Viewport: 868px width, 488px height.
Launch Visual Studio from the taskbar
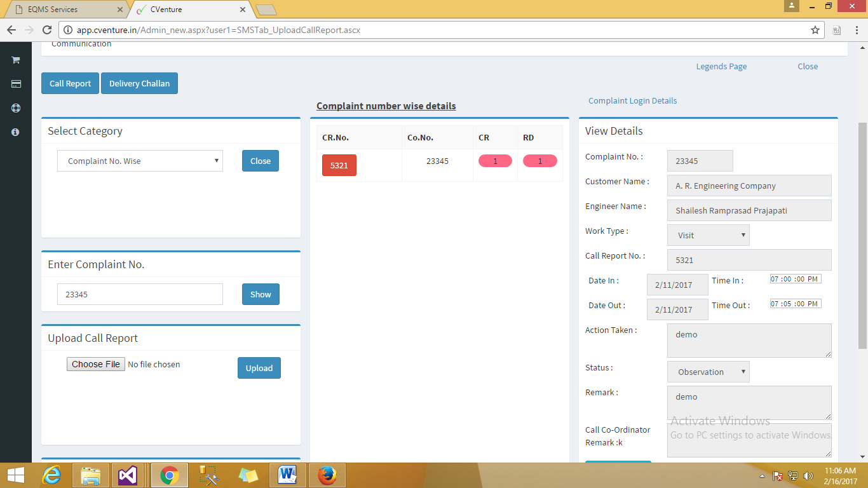point(128,475)
